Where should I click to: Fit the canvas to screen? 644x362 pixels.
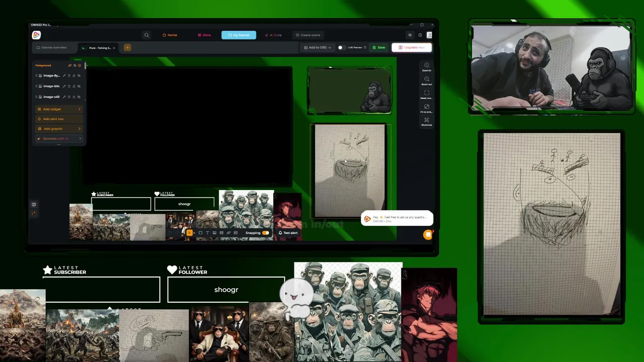[x=427, y=108]
